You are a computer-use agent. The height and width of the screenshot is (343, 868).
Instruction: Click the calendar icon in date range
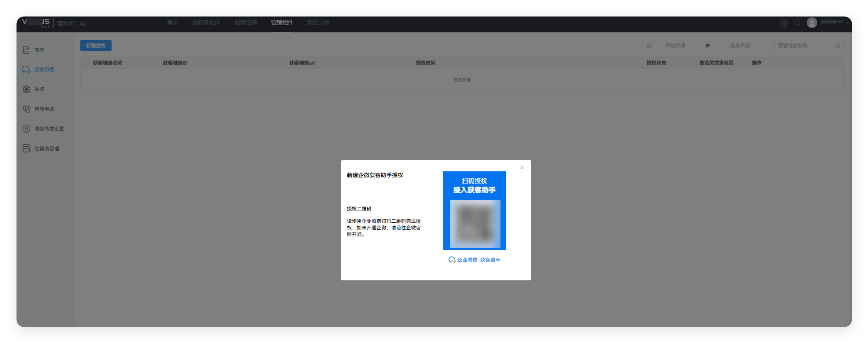pos(648,46)
